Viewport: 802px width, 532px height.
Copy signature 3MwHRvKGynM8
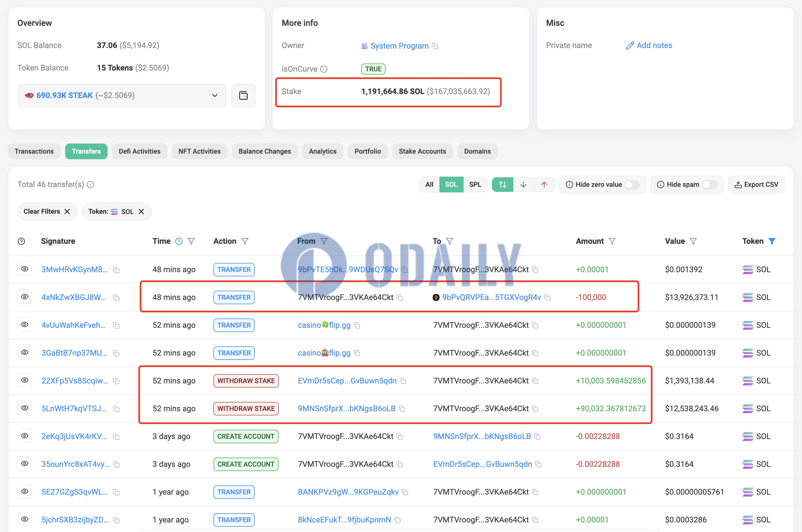pyautogui.click(x=116, y=270)
